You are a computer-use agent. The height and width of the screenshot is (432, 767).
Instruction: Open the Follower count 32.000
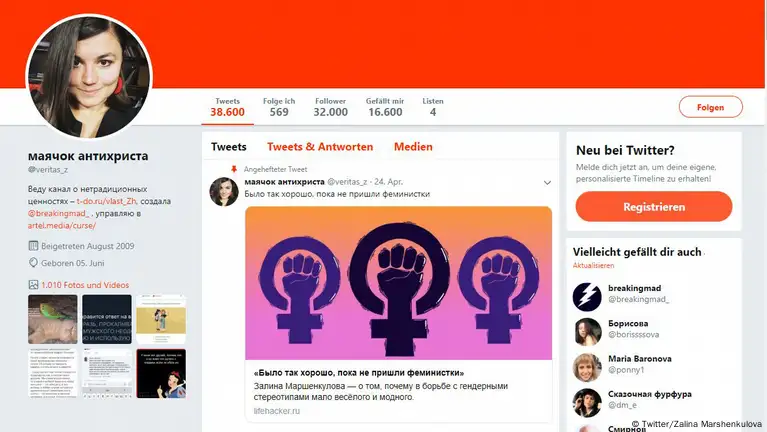(331, 107)
